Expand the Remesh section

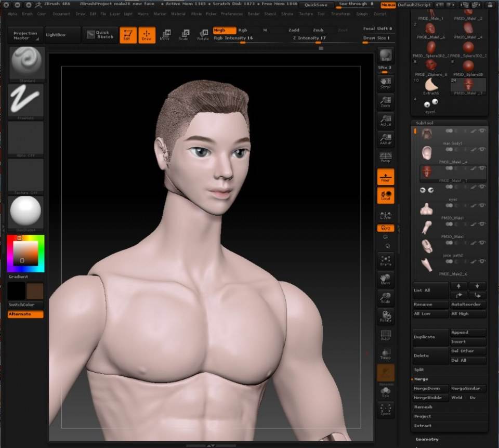click(x=423, y=407)
